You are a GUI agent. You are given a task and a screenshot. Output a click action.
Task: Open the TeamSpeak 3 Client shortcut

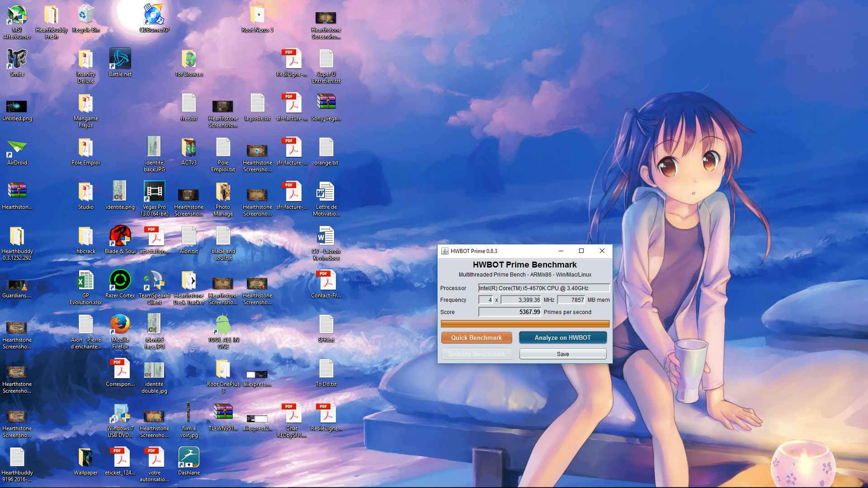[x=154, y=287]
